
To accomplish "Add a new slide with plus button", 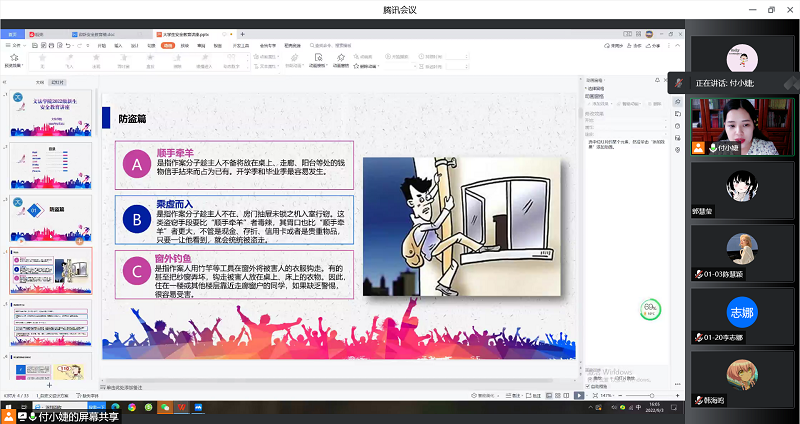I will 48,384.
